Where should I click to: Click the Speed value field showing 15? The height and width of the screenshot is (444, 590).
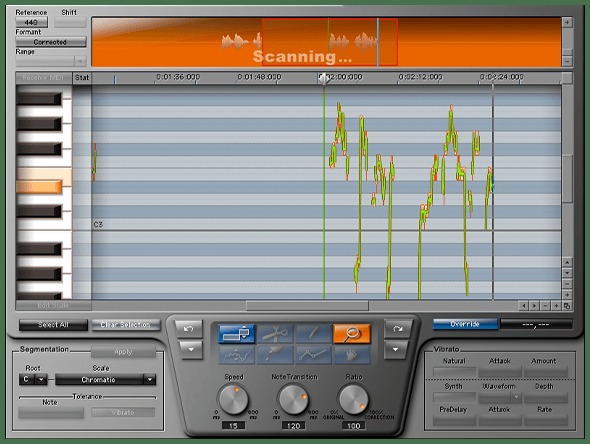click(233, 426)
